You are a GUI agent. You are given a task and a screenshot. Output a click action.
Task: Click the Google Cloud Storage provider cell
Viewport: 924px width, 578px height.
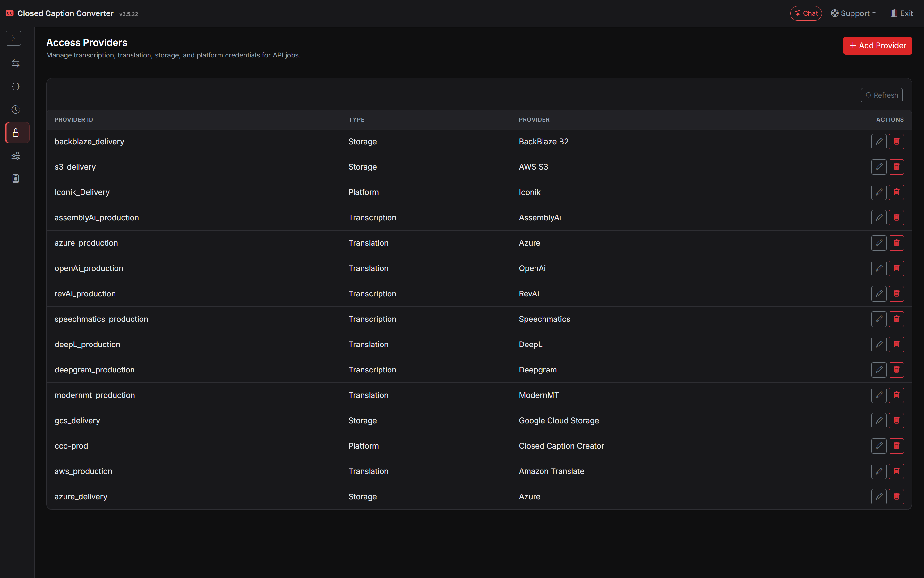click(x=559, y=421)
